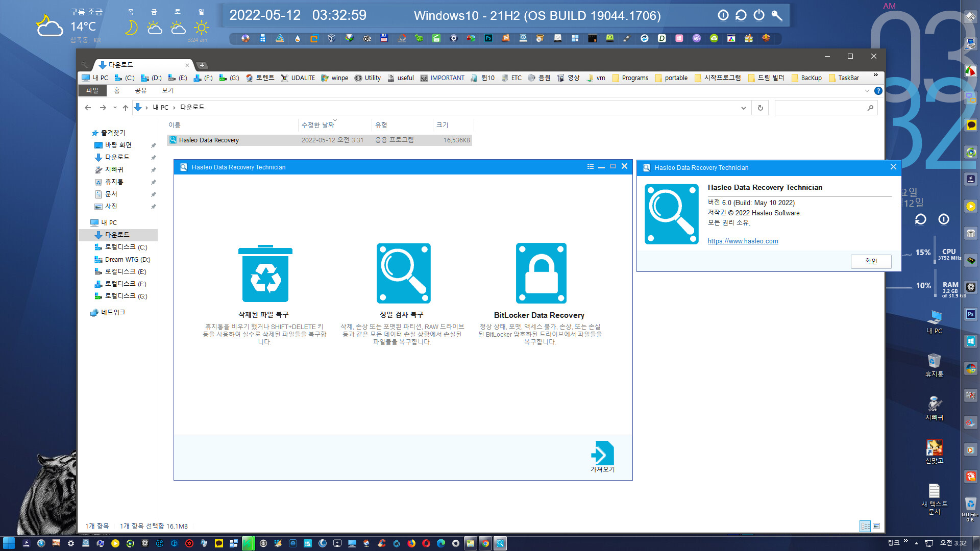Click the Hasleo logo in the about dialog
Screen dimensions: 980x551
pyautogui.click(x=672, y=214)
